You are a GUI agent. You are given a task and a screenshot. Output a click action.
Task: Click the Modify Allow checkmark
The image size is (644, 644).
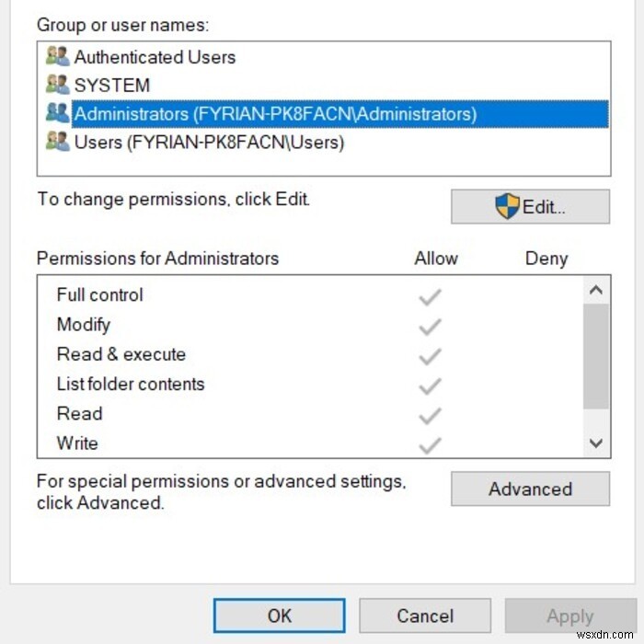point(430,326)
